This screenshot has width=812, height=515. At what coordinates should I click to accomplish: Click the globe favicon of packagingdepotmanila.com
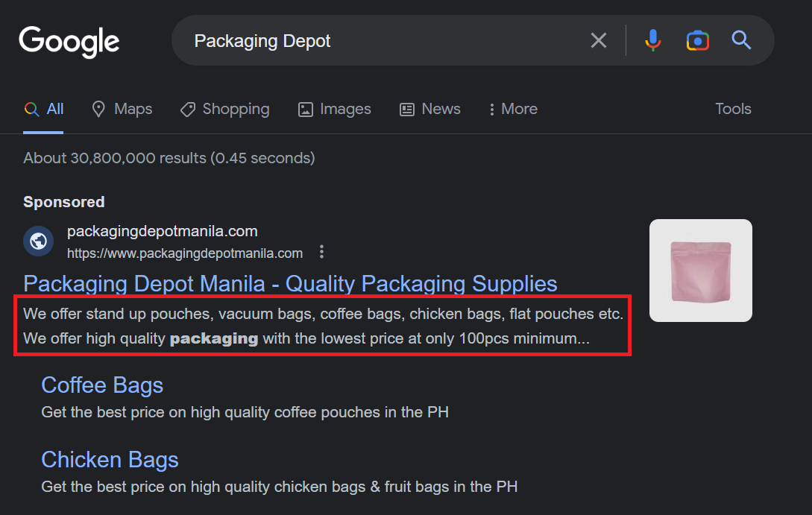tap(38, 241)
